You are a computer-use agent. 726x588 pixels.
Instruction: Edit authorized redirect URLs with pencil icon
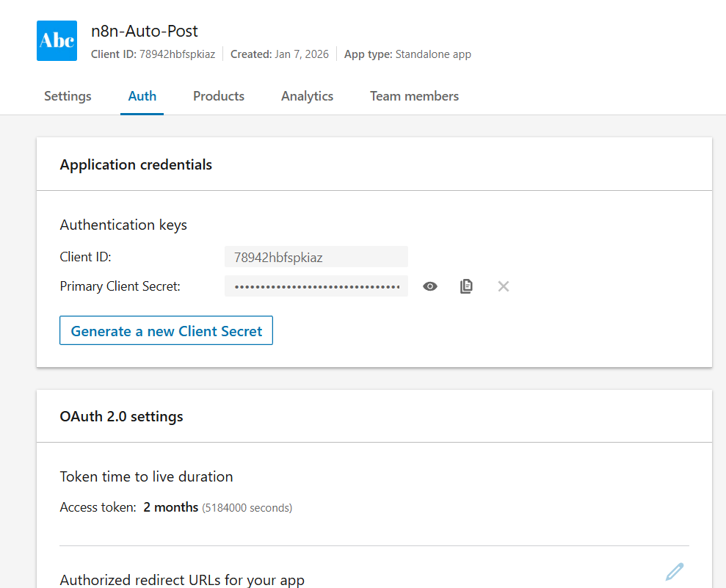(x=675, y=571)
